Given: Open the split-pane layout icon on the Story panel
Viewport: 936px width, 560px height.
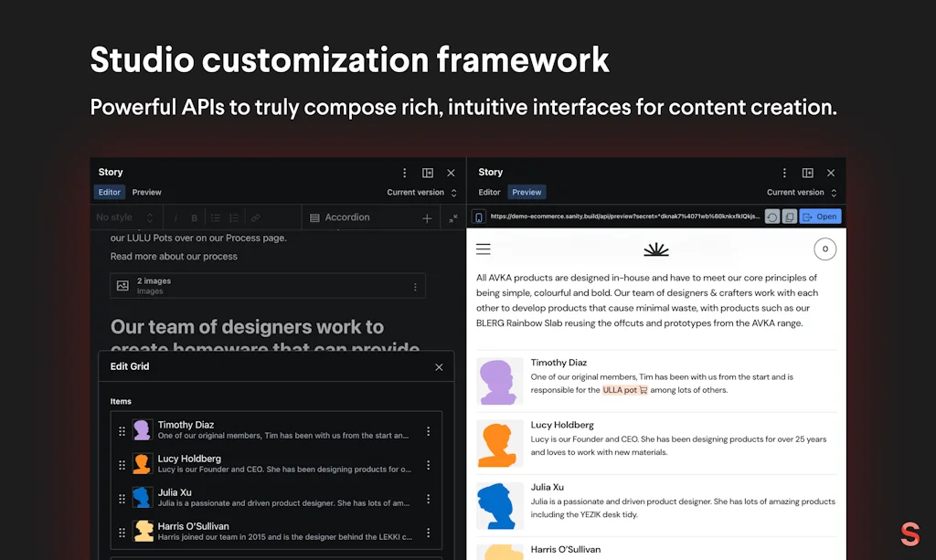Looking at the screenshot, I should (427, 172).
